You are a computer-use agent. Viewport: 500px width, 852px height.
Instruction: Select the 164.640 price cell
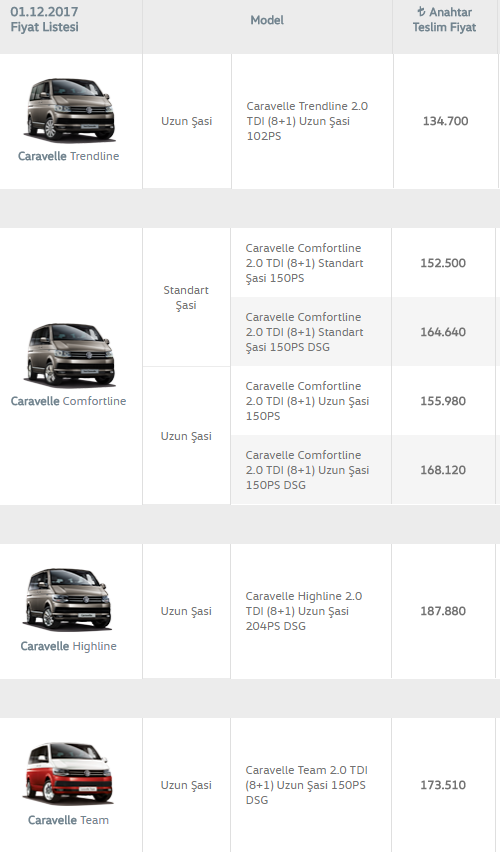(x=443, y=332)
